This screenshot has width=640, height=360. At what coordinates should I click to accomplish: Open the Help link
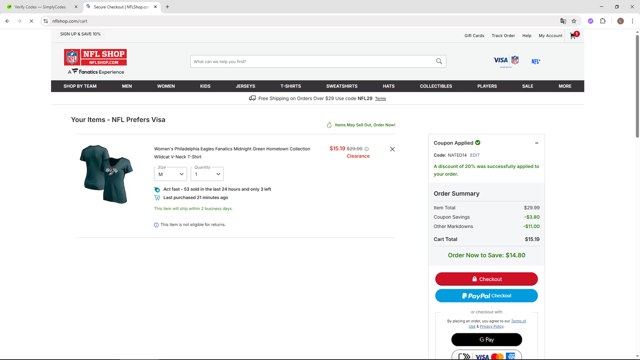pos(527,36)
